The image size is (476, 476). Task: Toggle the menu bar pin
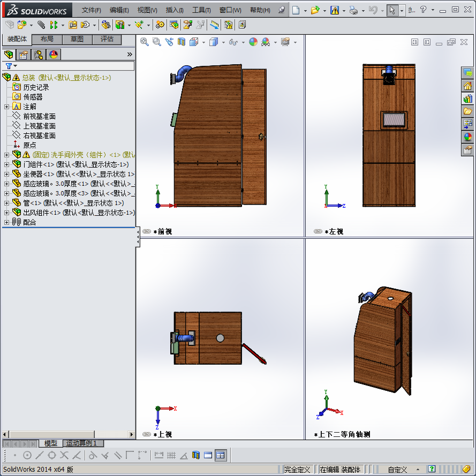[x=282, y=10]
